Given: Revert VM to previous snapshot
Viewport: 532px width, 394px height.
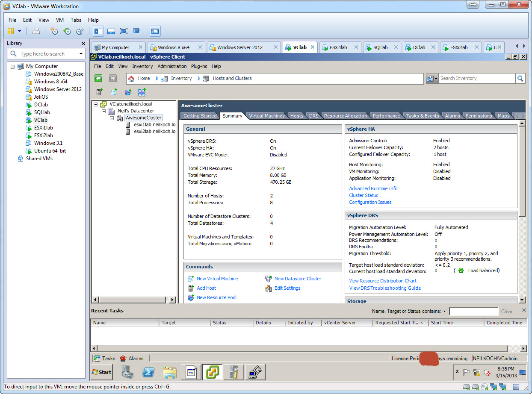Looking at the screenshot, I should [67, 31].
